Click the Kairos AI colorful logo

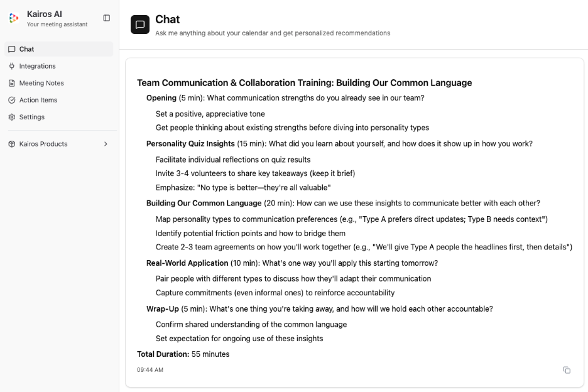tap(14, 18)
